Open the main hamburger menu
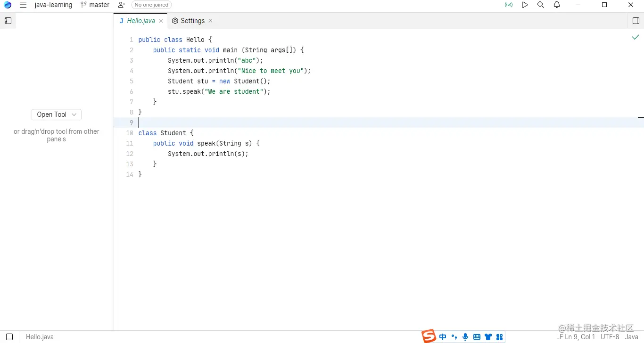The height and width of the screenshot is (343, 644). point(23,5)
